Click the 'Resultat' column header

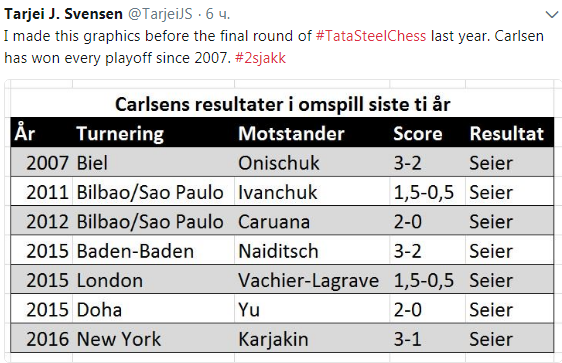point(506,134)
